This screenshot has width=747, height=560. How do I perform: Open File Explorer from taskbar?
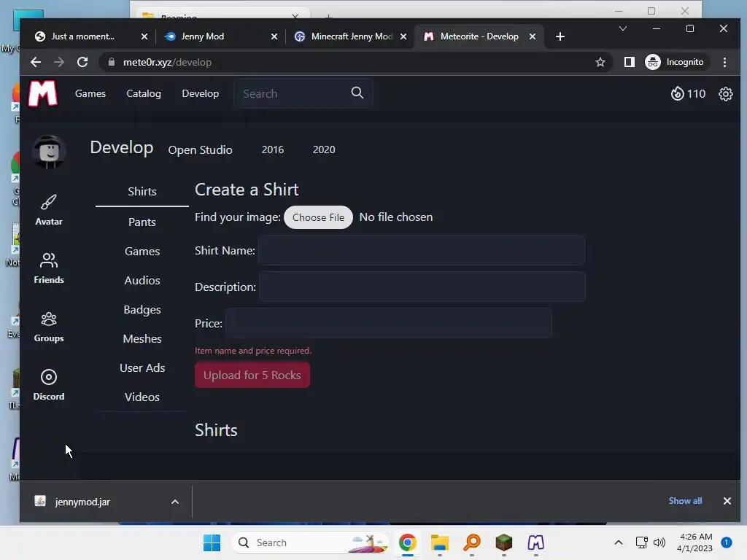[440, 542]
